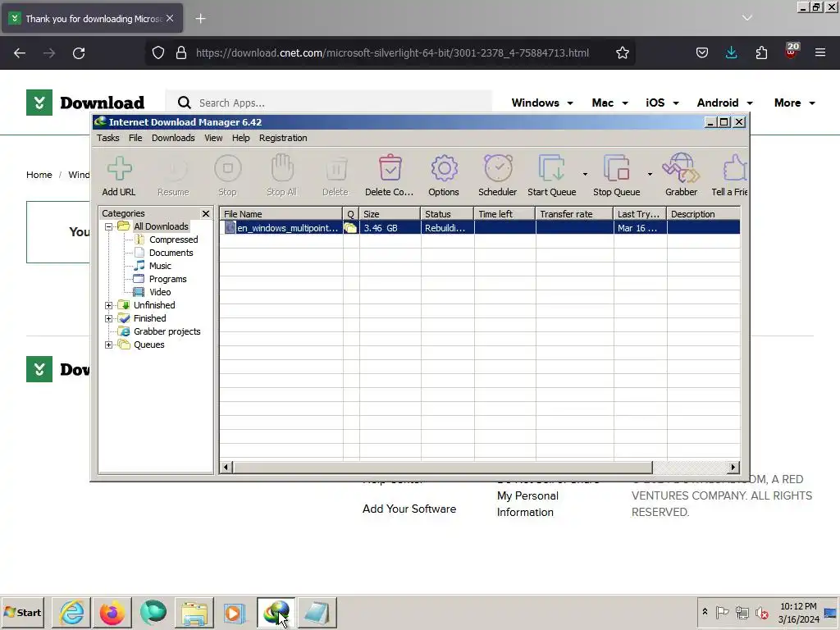Expand the Unfinished category

109,305
